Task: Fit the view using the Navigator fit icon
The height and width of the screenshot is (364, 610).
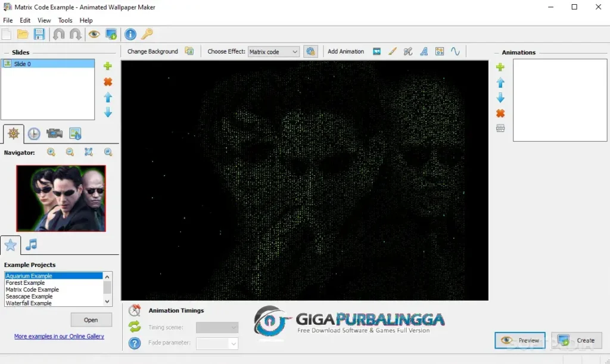Action: click(x=89, y=152)
